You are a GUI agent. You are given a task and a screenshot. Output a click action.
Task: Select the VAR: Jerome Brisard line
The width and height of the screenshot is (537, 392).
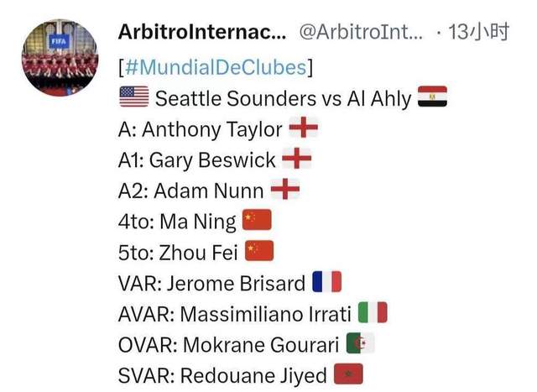tap(229, 284)
